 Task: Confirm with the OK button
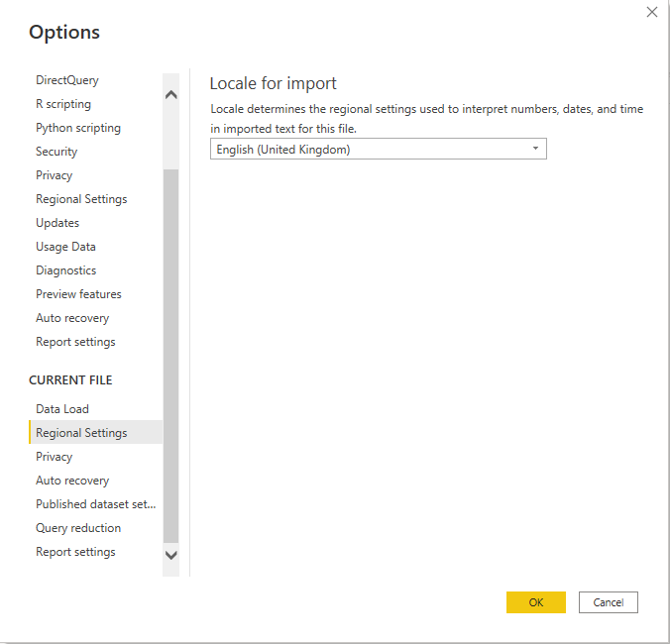(536, 602)
